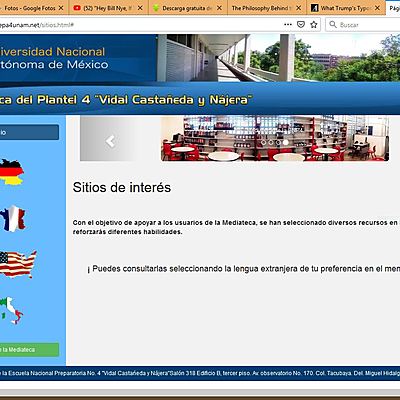This screenshot has width=400, height=400.
Task: Switch to What Trump's Typo tab
Action: pos(346,8)
